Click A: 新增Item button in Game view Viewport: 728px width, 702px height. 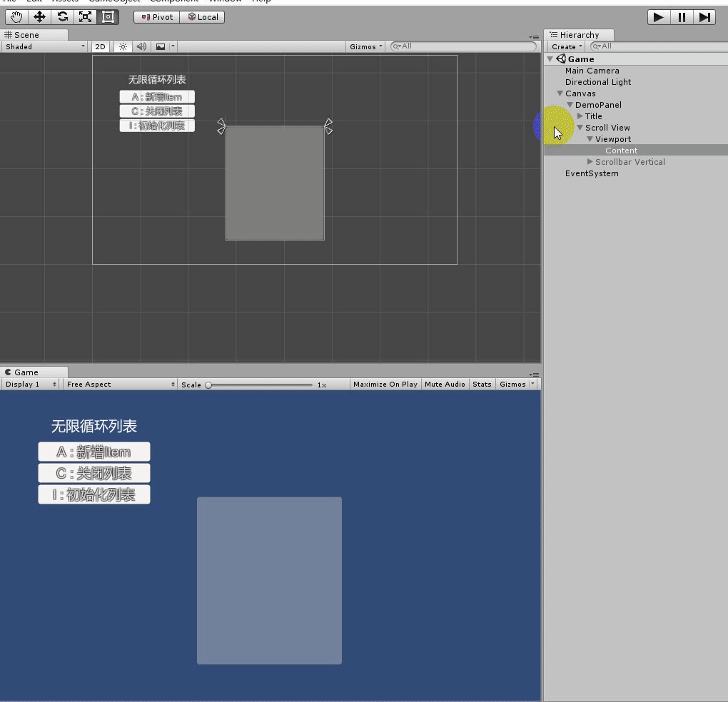94,452
